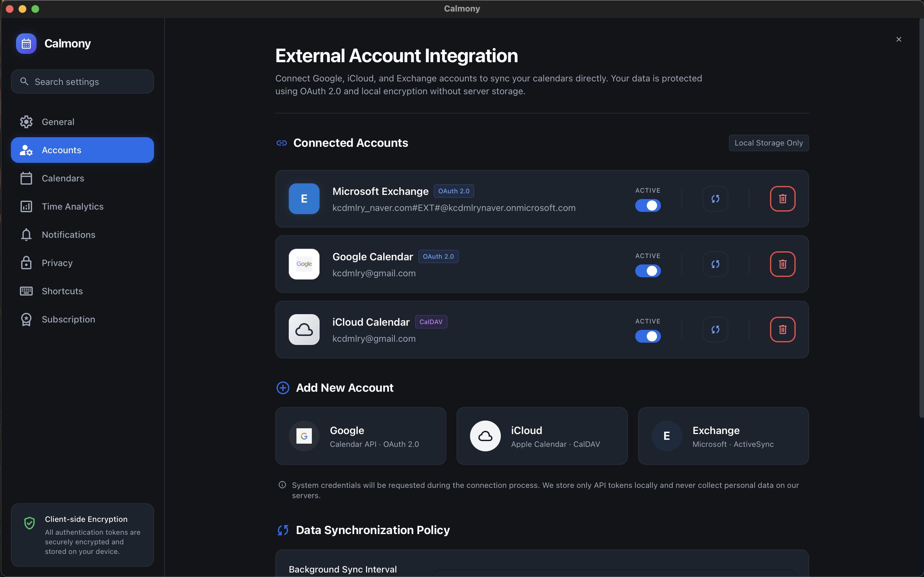The width and height of the screenshot is (924, 577).
Task: Close the External Account Integration panel
Action: (898, 39)
